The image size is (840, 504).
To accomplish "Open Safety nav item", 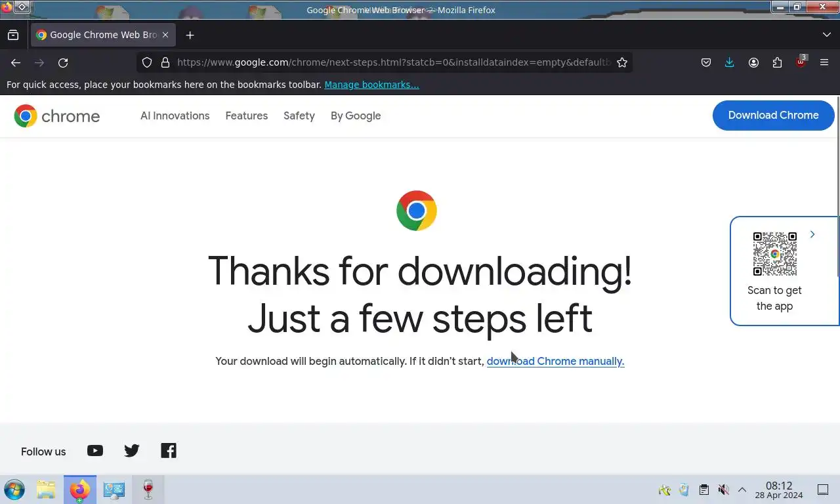I will pos(299,115).
